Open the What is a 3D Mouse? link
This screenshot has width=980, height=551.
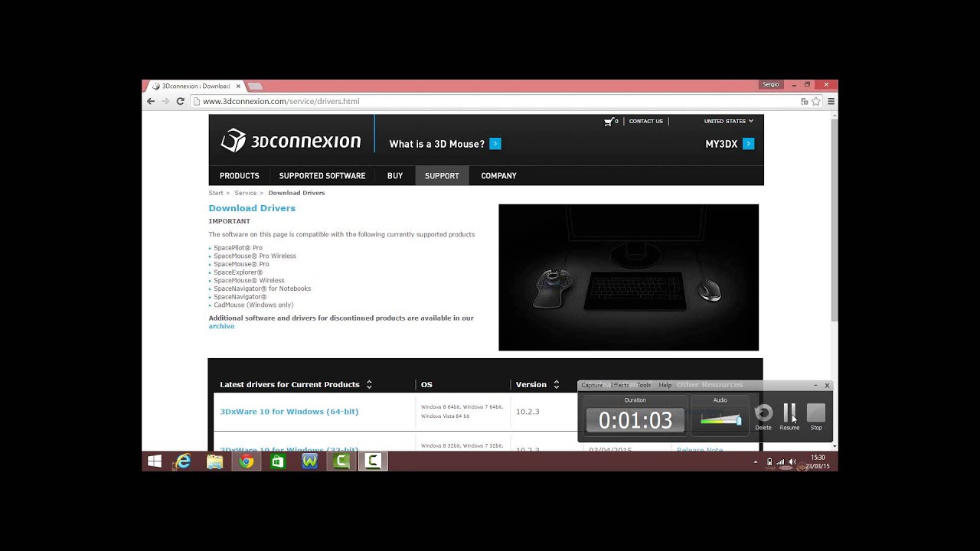point(436,144)
